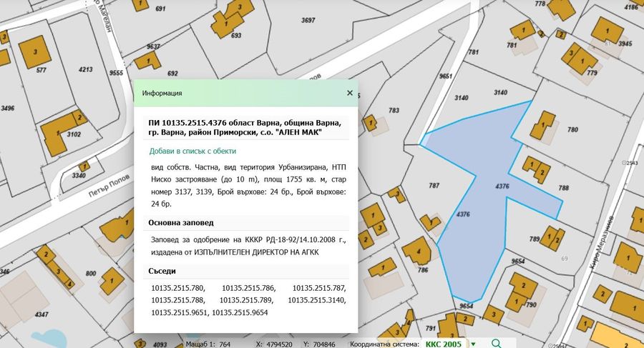Select neighbor parcel 10135.2515.788 in the list
The width and height of the screenshot is (644, 348).
click(178, 300)
